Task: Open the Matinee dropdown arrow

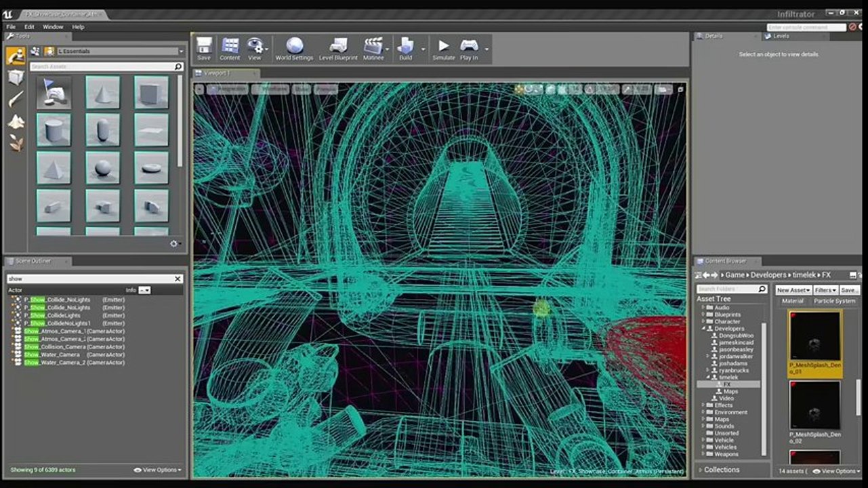Action: tap(388, 49)
